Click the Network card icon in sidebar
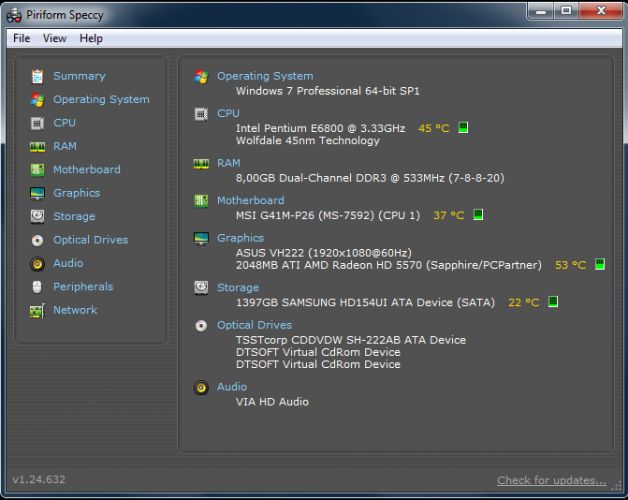The image size is (628, 500). [38, 310]
